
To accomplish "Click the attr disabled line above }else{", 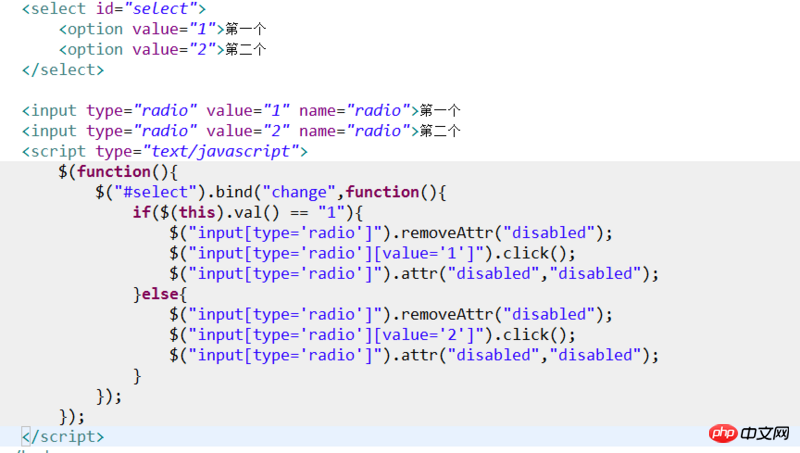I will [414, 274].
